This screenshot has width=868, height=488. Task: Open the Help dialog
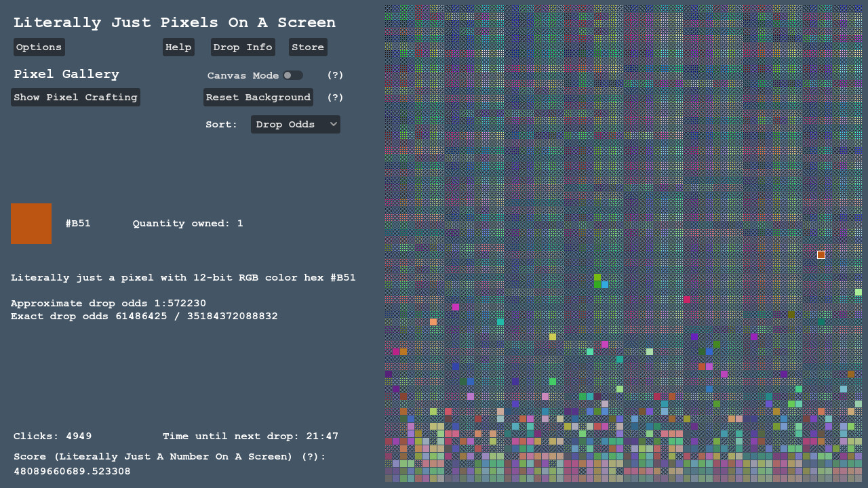(x=178, y=47)
